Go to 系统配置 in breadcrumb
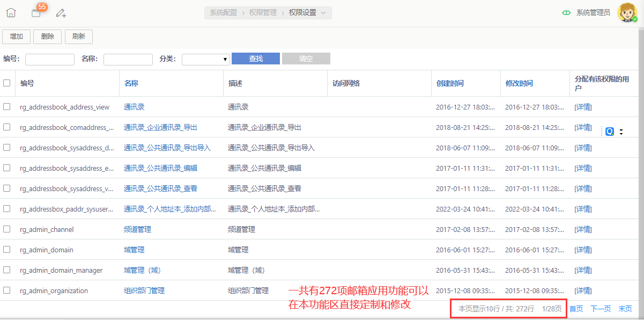Viewport: 644px width, 320px height. click(223, 13)
